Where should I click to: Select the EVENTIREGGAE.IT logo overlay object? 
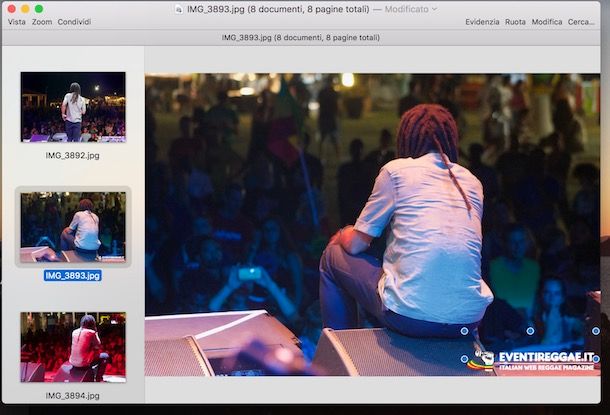[530, 361]
